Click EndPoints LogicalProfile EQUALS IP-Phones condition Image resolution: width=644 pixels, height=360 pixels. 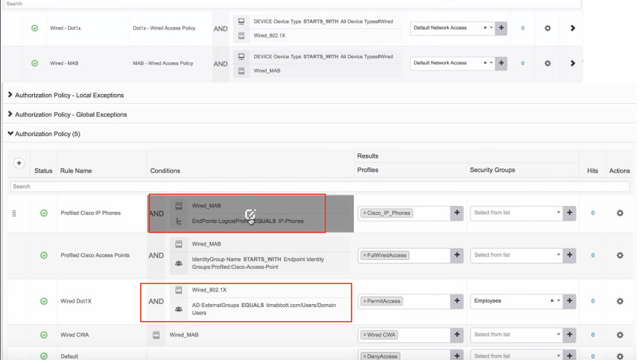pos(248,221)
